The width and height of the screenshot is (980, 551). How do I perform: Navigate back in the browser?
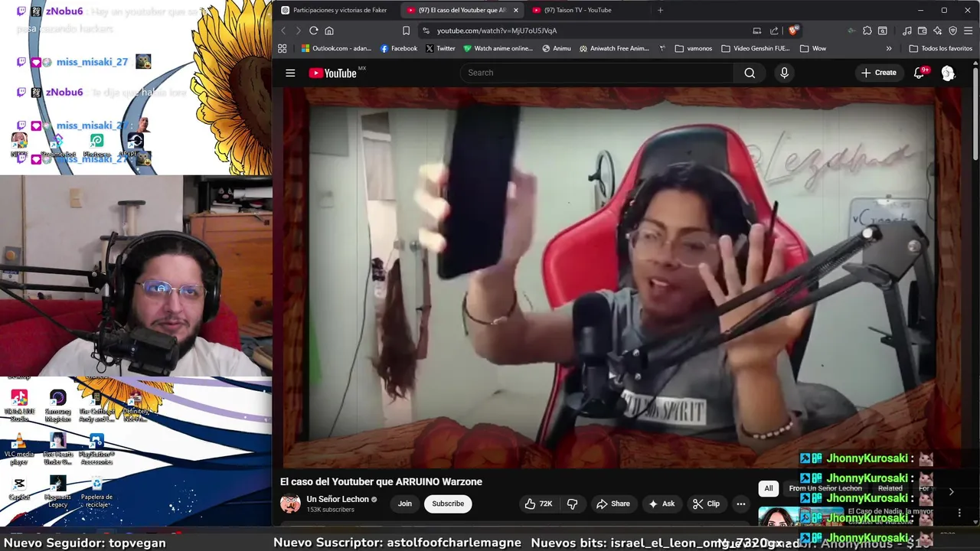283,31
